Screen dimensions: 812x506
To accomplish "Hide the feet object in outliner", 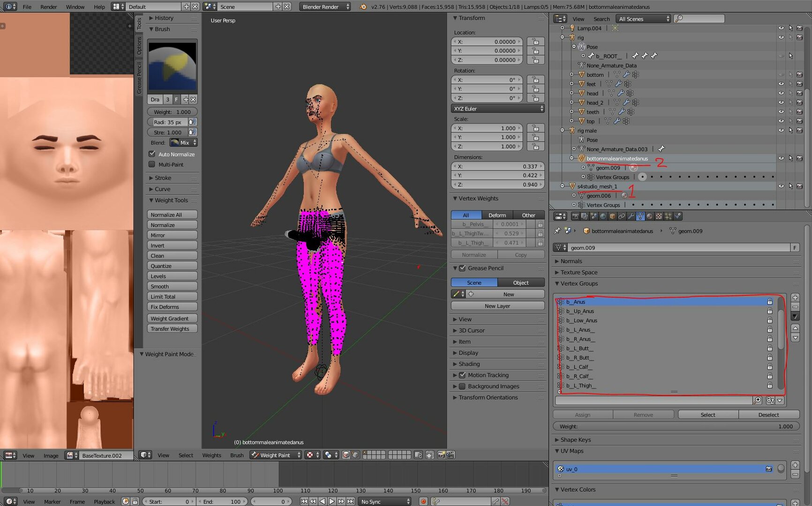I will 781,84.
